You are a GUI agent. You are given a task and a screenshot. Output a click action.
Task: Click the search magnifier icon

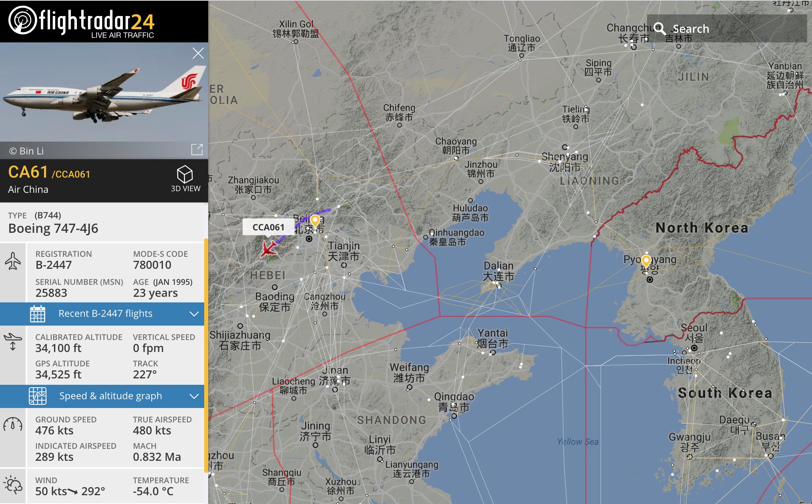[659, 28]
